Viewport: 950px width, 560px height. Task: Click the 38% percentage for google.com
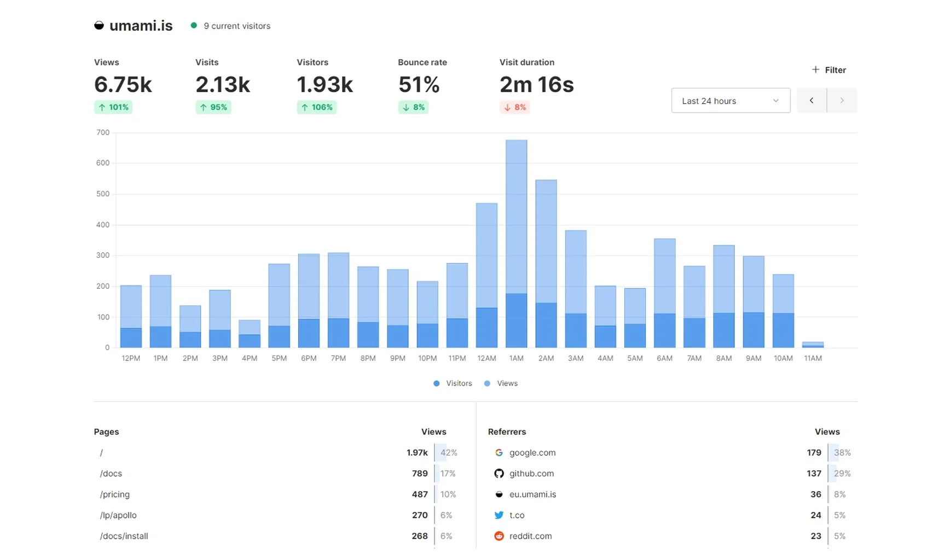(842, 453)
